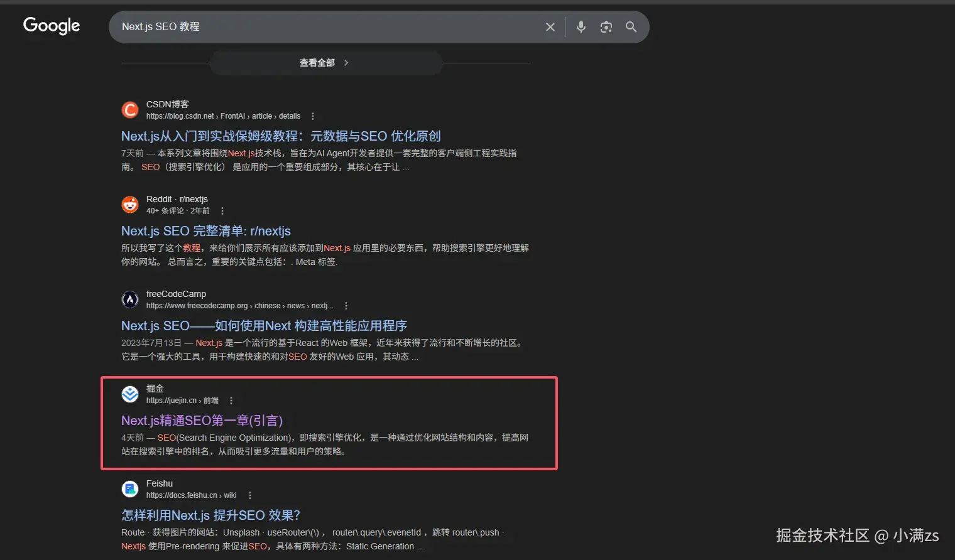Click the 掘金 favicon
Viewport: 955px width, 560px height.
[x=130, y=394]
